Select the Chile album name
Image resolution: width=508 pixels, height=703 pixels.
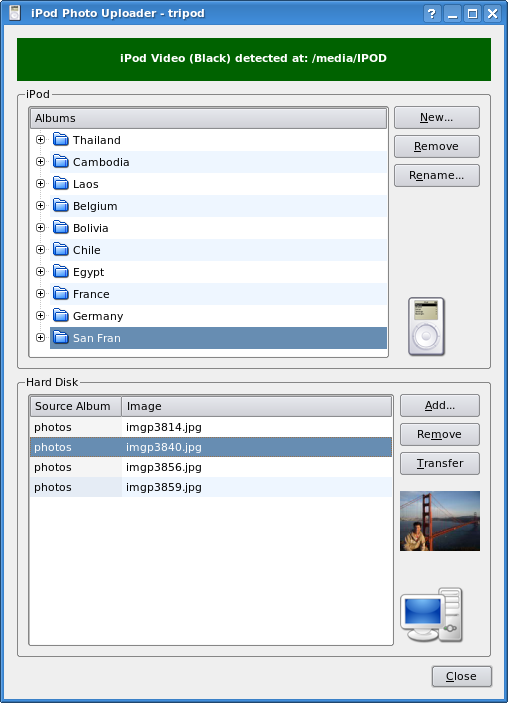pyautogui.click(x=87, y=250)
